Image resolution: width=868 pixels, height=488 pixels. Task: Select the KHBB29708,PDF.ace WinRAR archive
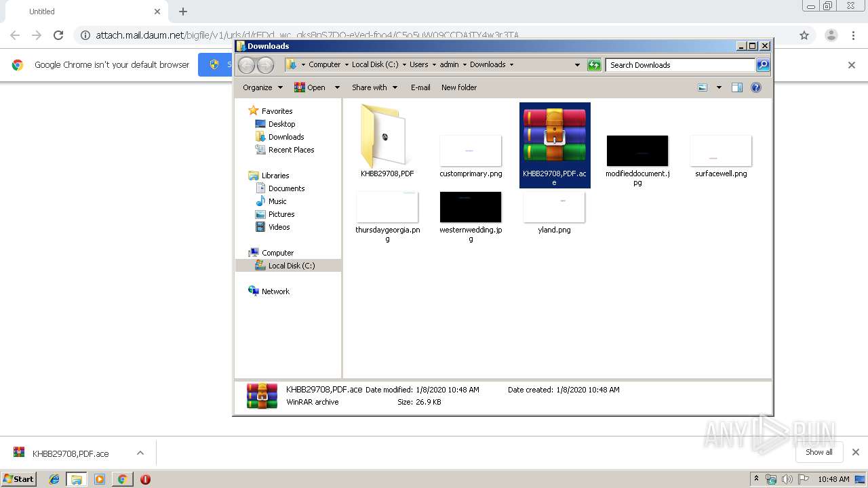(555, 144)
